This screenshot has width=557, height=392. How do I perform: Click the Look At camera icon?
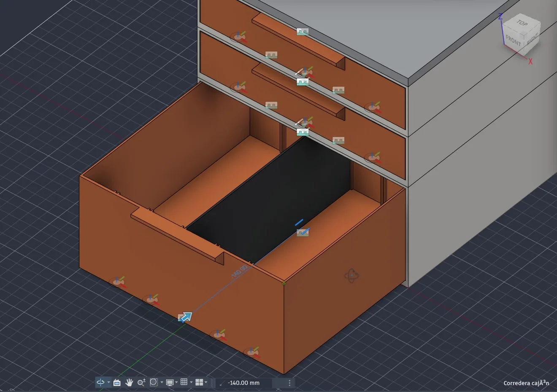pyautogui.click(x=117, y=382)
